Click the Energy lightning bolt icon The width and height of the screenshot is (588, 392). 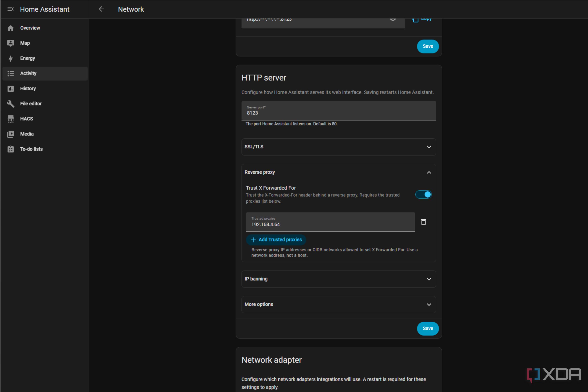tap(11, 58)
